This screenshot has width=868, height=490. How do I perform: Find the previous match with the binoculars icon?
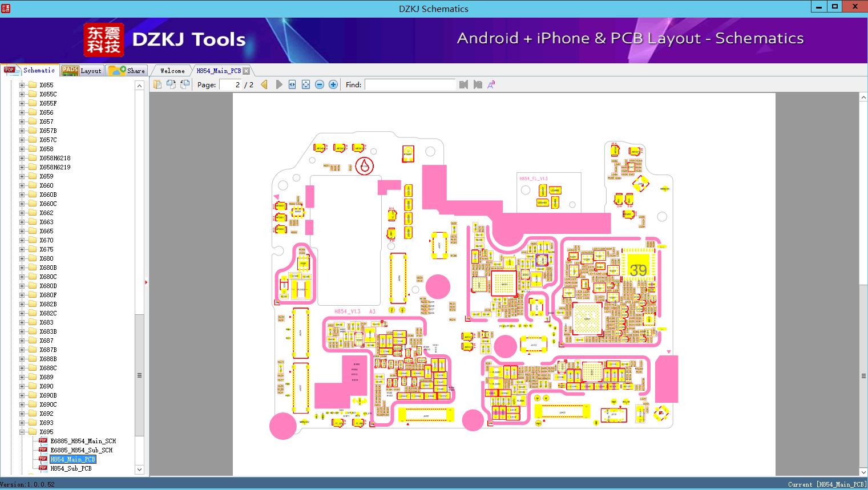(463, 84)
